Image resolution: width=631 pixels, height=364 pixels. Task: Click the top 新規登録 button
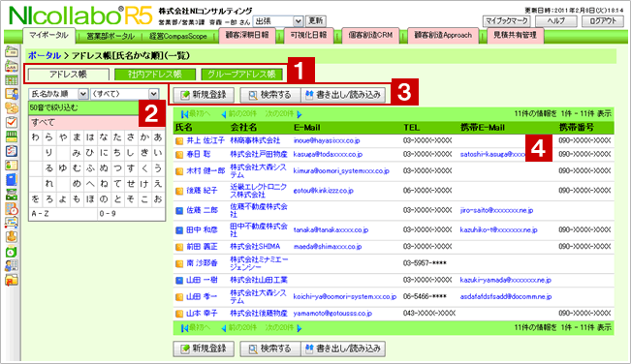tap(204, 95)
